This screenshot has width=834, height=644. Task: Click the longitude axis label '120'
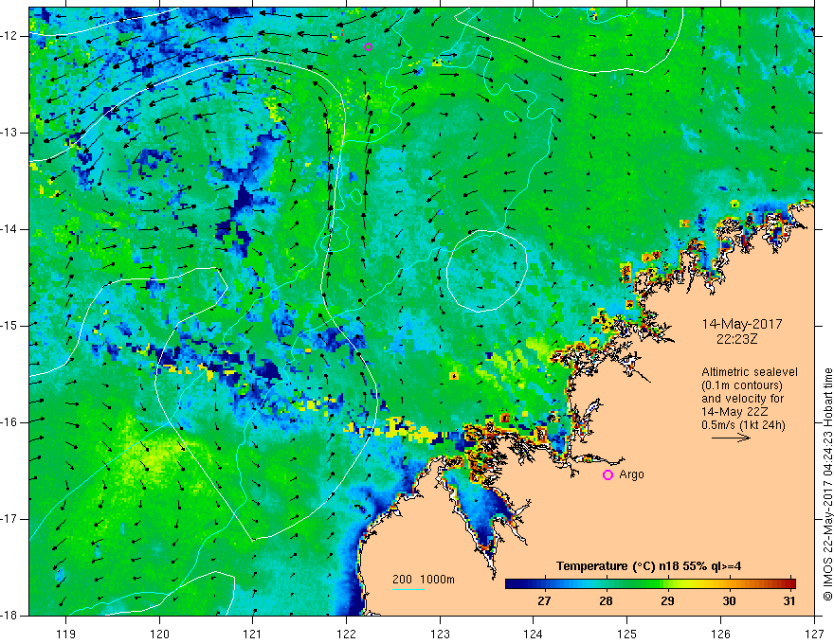(x=159, y=634)
